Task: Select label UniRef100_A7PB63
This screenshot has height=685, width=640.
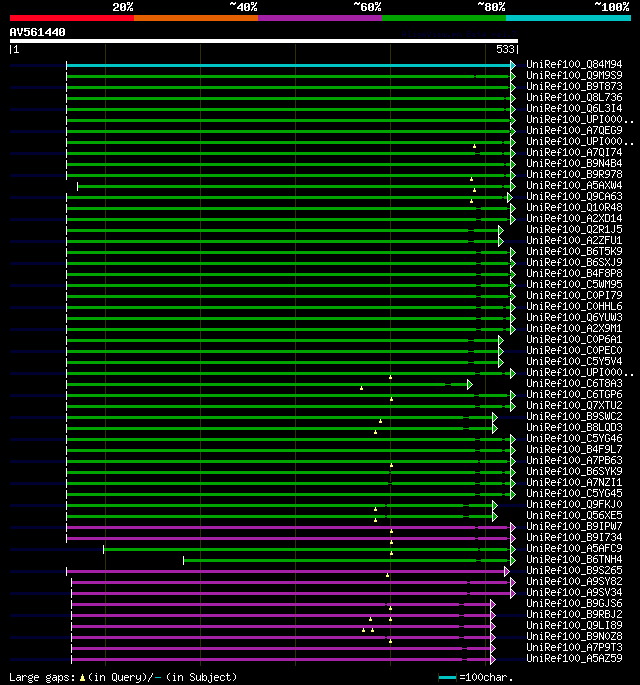Action: click(574, 460)
